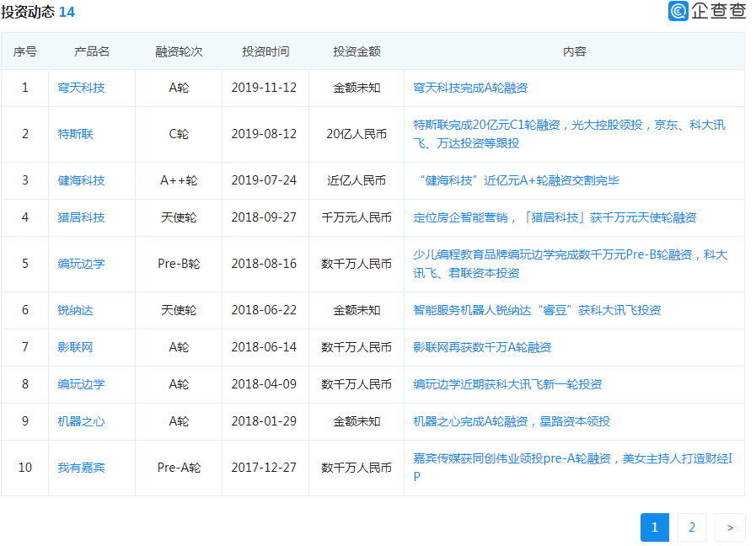Select 天使轮 cell in the 锐纳达 row

click(179, 310)
